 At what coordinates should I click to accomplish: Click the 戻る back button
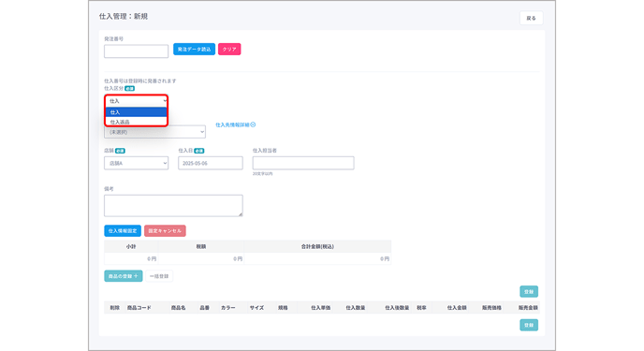coord(531,18)
